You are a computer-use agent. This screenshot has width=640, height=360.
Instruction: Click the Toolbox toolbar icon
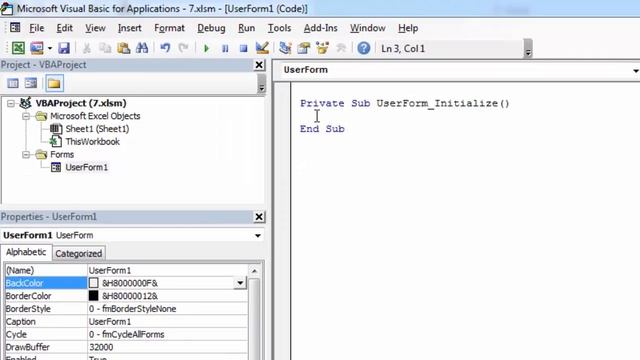(x=341, y=48)
